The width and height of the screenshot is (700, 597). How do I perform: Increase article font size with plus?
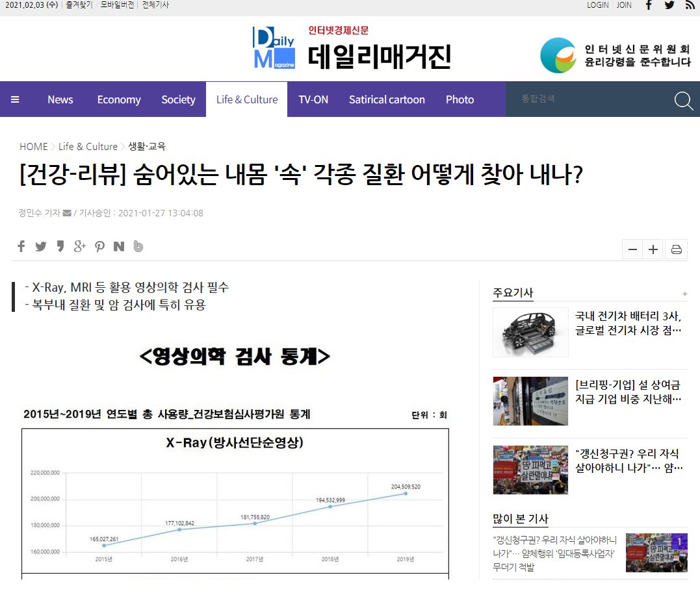[653, 249]
